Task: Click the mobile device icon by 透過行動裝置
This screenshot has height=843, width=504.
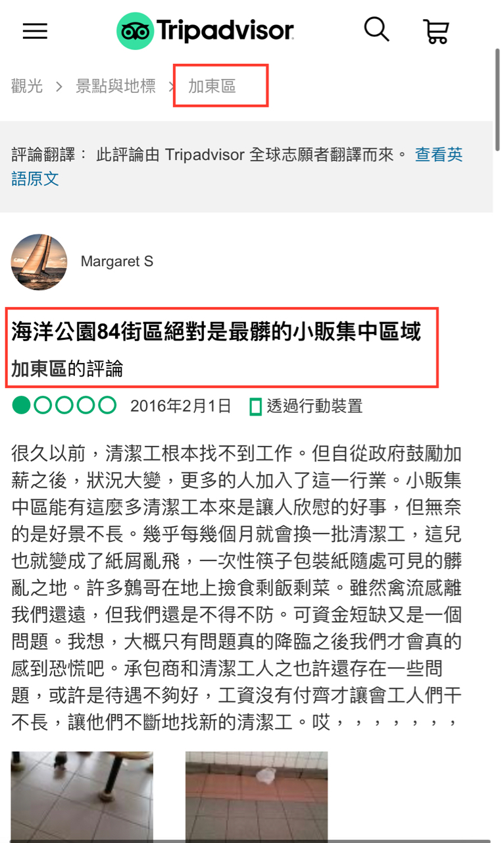Action: pos(256,406)
